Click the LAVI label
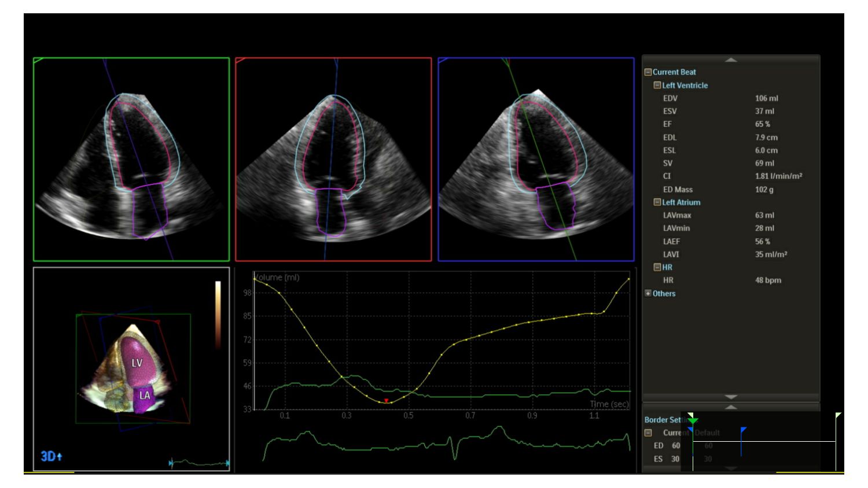The height and width of the screenshot is (488, 868). coord(671,254)
